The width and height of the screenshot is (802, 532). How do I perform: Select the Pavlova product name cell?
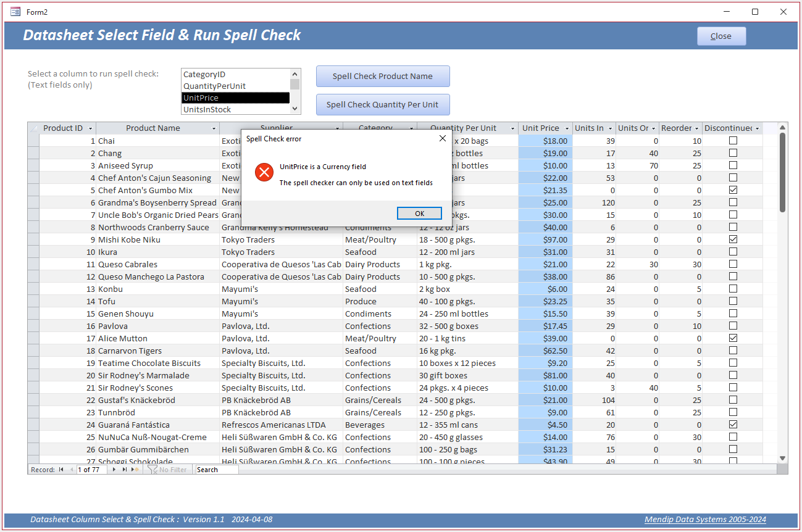(157, 326)
